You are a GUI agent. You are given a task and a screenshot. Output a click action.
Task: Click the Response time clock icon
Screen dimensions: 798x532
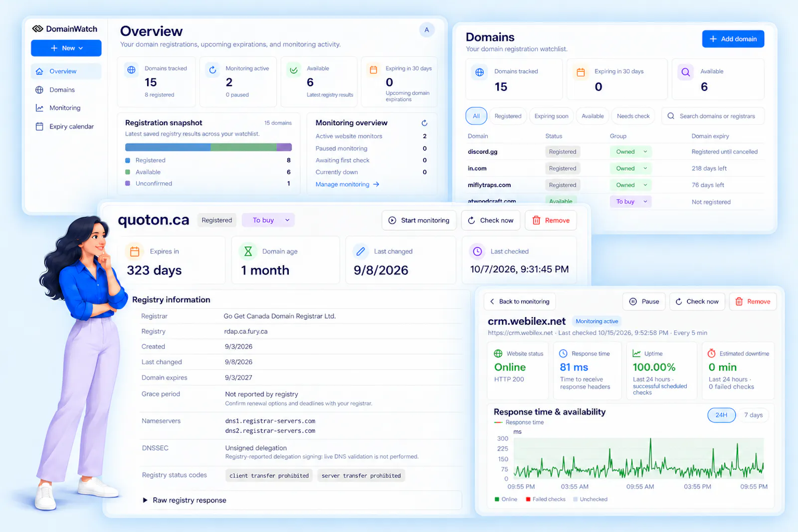563,354
